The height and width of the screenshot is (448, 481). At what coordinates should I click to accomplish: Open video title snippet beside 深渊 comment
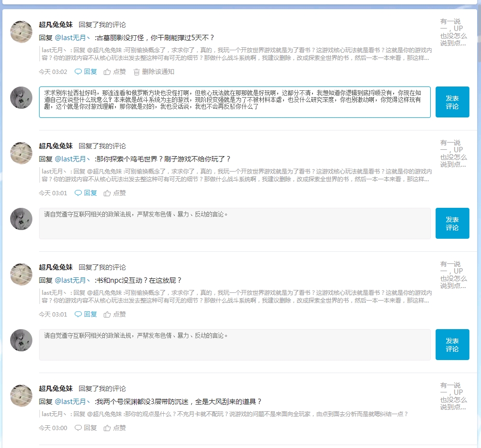click(453, 396)
